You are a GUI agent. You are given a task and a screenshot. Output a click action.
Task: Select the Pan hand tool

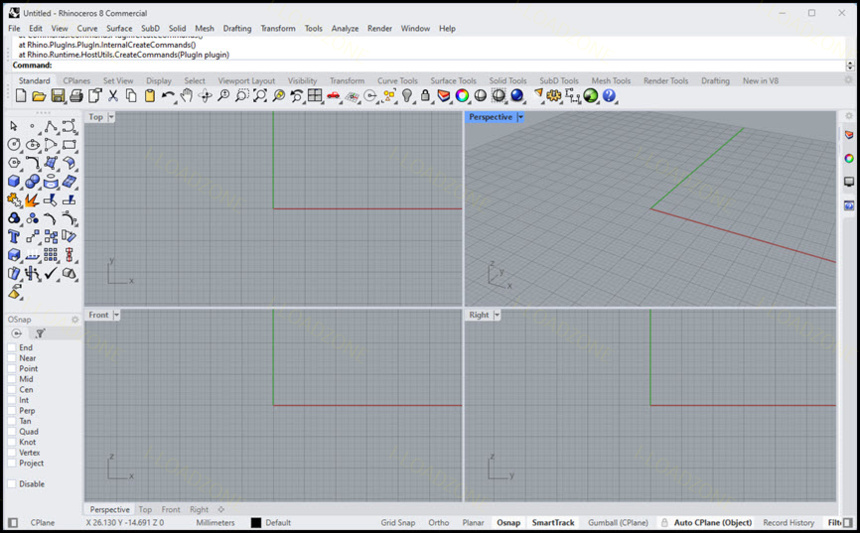coord(186,96)
